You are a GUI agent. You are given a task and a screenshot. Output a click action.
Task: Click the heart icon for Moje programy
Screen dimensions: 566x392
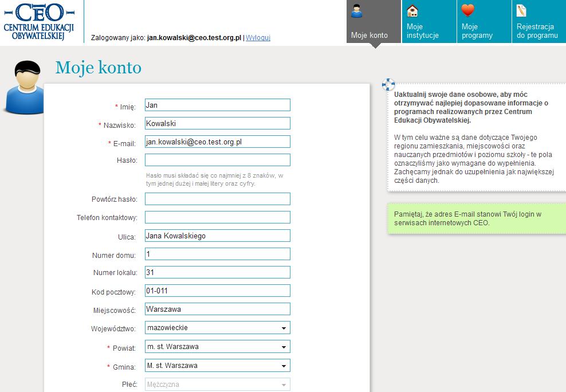click(x=467, y=10)
